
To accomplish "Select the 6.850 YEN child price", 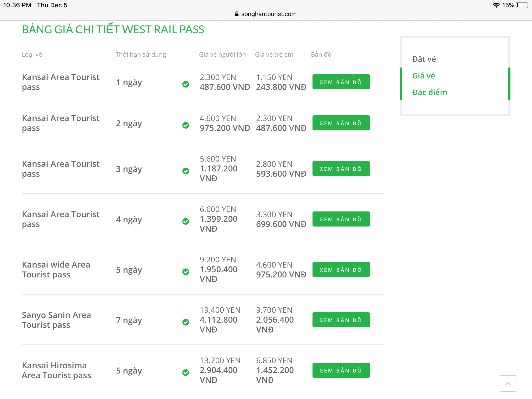I will point(274,360).
